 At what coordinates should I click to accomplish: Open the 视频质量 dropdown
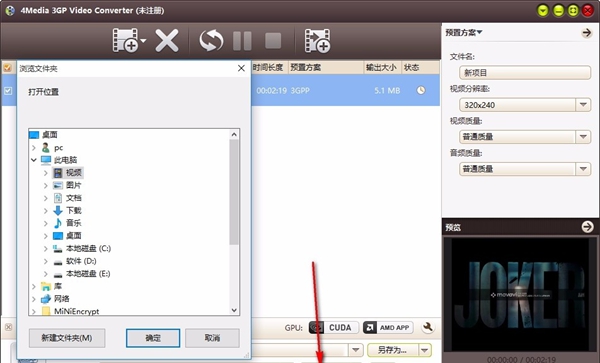[x=583, y=137]
